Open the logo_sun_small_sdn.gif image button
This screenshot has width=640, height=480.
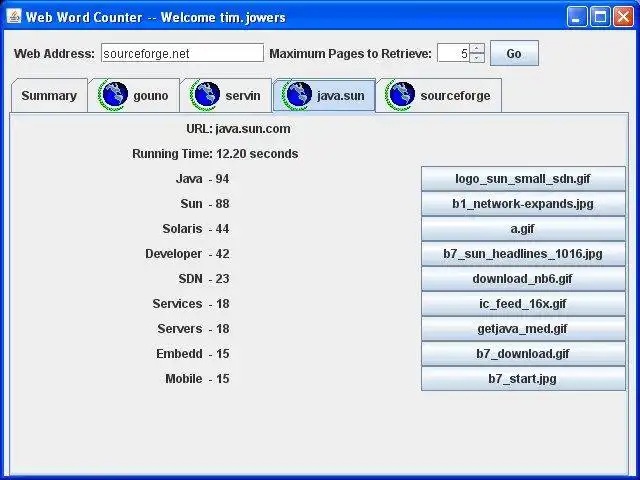[523, 179]
